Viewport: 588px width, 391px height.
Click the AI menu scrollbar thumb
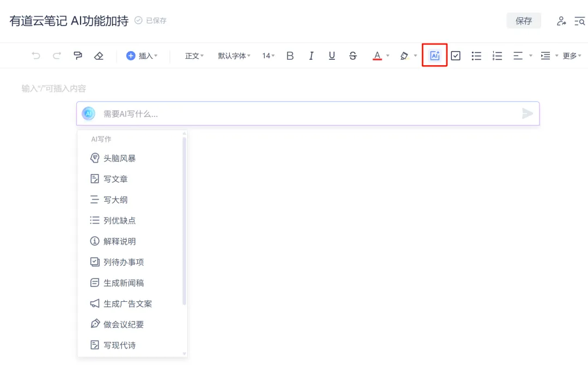(184, 221)
